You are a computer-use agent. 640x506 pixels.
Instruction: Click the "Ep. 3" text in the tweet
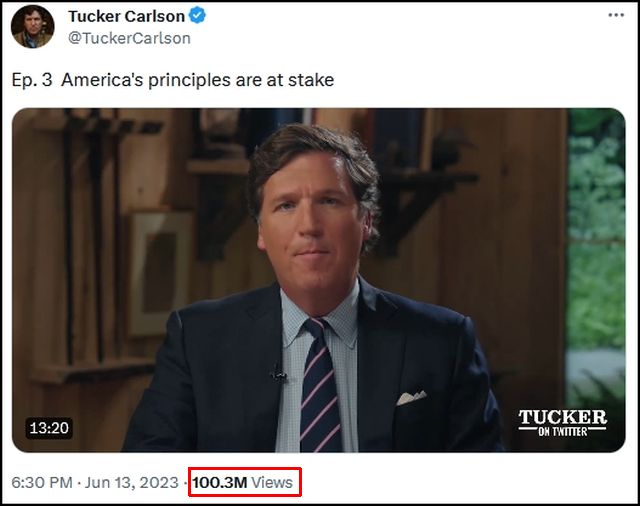click(x=30, y=79)
